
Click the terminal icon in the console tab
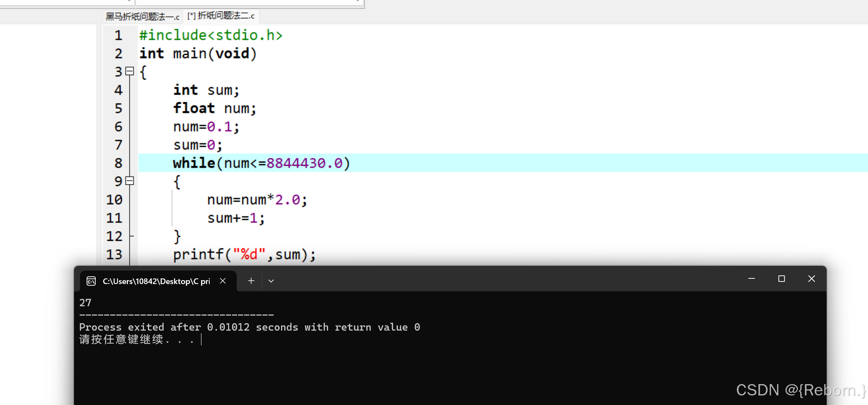coord(91,281)
